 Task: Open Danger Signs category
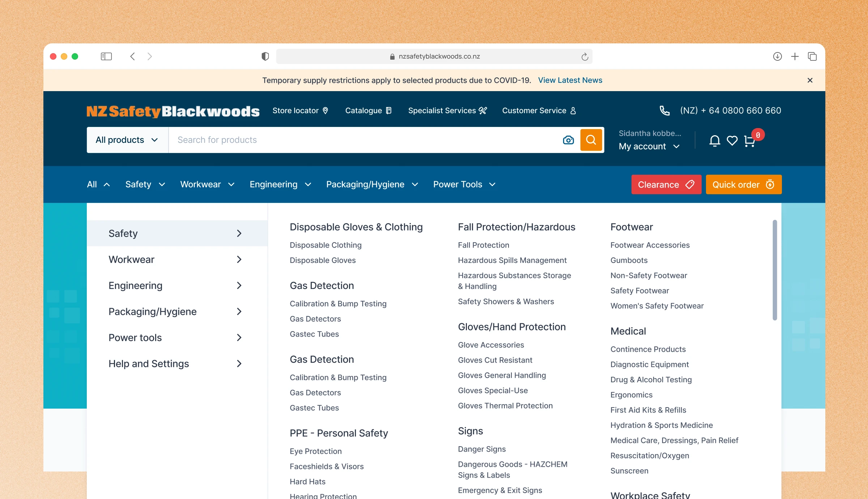(x=482, y=449)
